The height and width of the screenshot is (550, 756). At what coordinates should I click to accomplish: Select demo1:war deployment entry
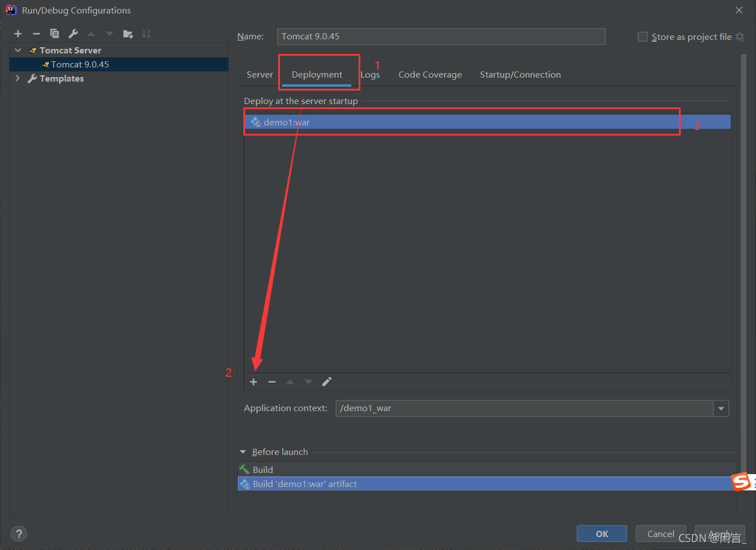pos(487,122)
